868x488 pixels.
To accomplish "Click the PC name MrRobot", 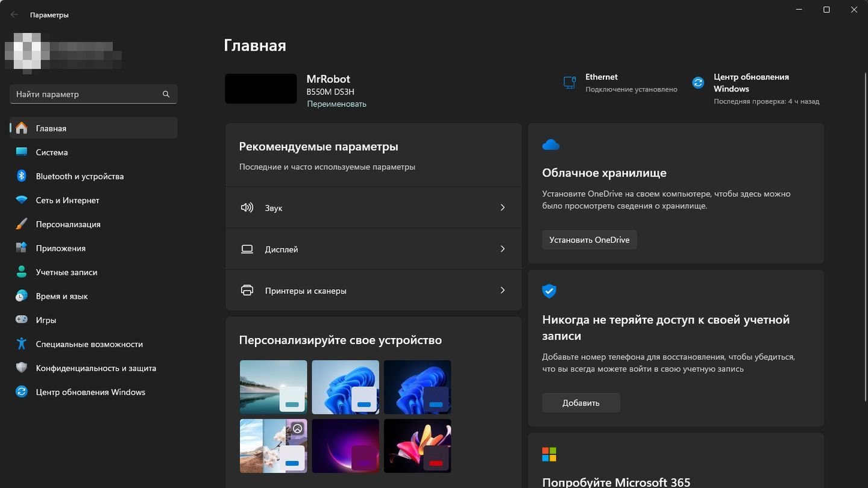I will 328,79.
